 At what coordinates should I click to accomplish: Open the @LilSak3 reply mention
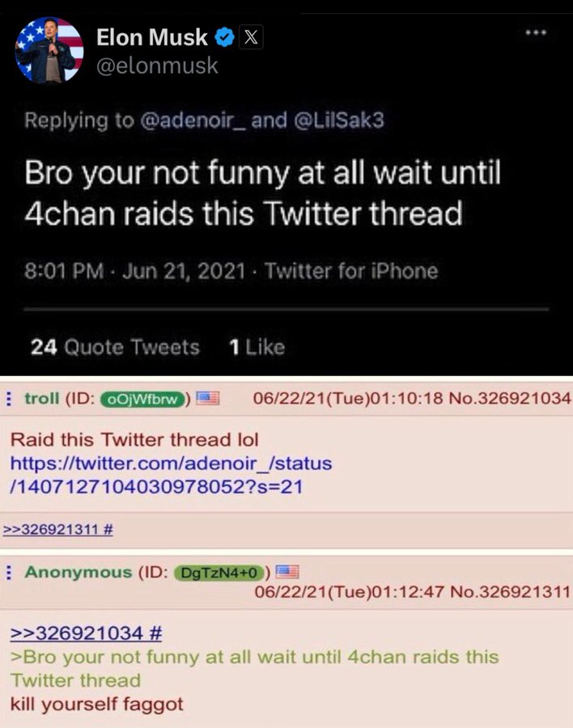[339, 121]
